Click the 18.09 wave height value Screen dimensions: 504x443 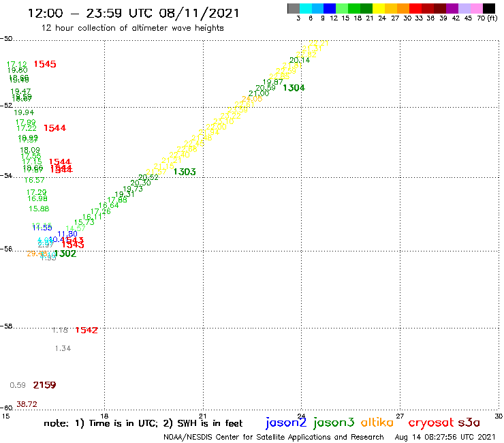(30, 150)
